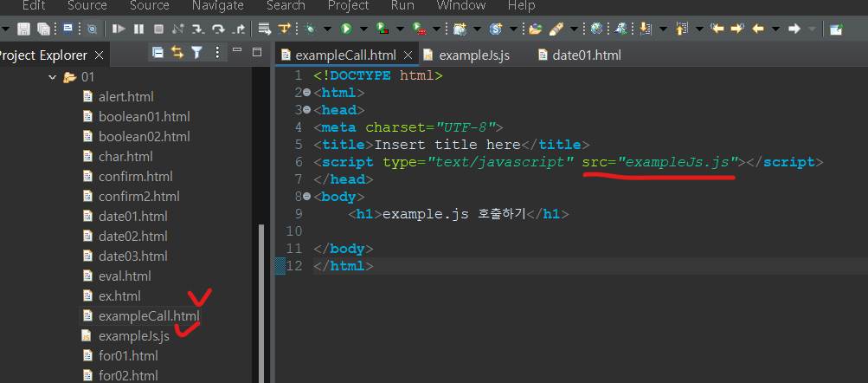The height and width of the screenshot is (383, 868).
Task: Open the Previous Annotation dropdown arrow
Action: click(700, 29)
